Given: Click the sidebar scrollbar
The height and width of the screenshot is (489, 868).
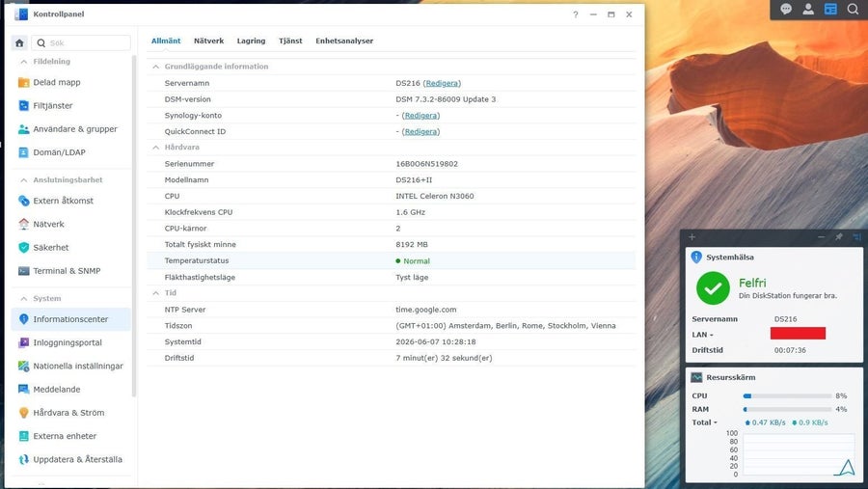Looking at the screenshot, I should (x=133, y=226).
